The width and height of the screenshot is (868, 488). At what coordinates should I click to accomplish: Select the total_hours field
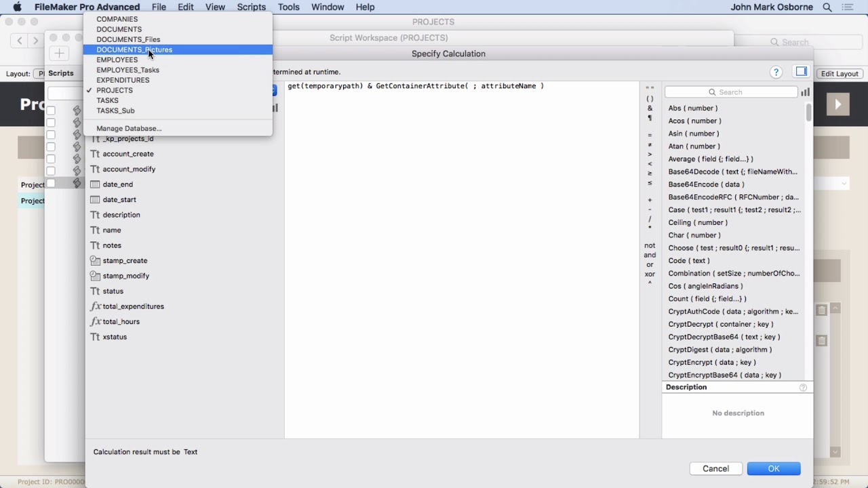tap(121, 321)
